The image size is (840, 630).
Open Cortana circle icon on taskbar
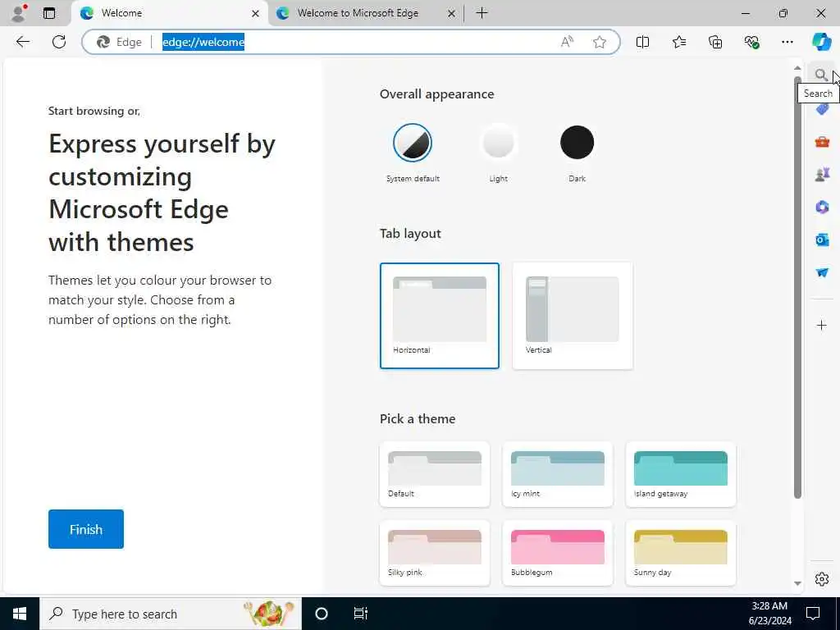321,614
